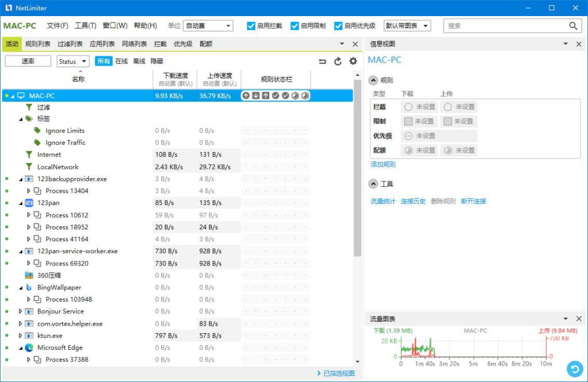Viewport: 588px width, 382px height.
Task: Click the square down-arrow limit icon in MAC-PC row
Action: pos(256,96)
